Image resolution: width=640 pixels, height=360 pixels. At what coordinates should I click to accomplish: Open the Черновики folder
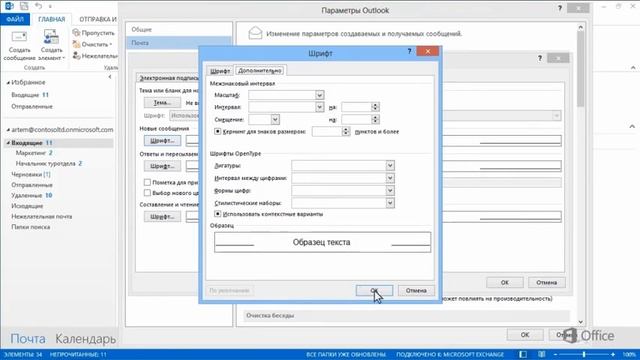31,174
